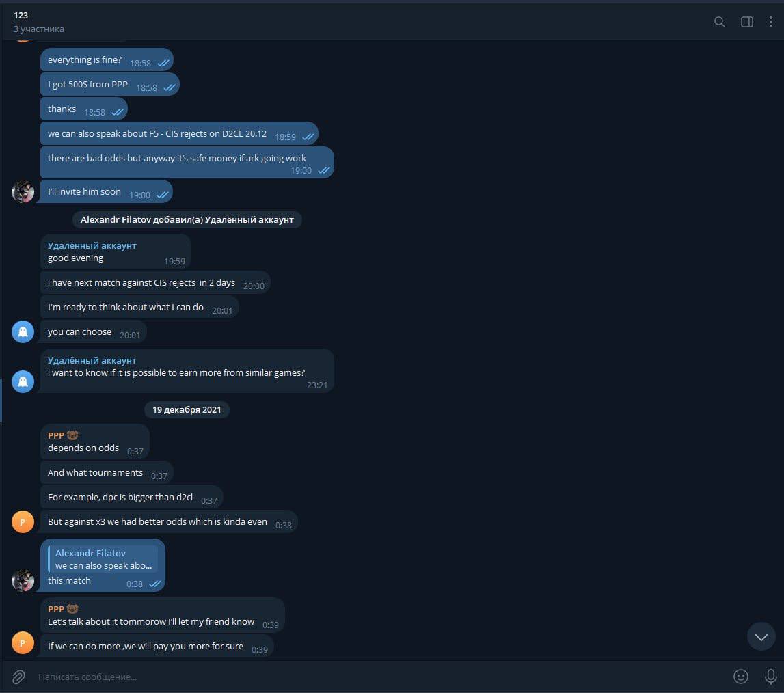Open Alexandr Filatov's avatar beside 'this match'
The width and height of the screenshot is (784, 693).
pyautogui.click(x=23, y=580)
